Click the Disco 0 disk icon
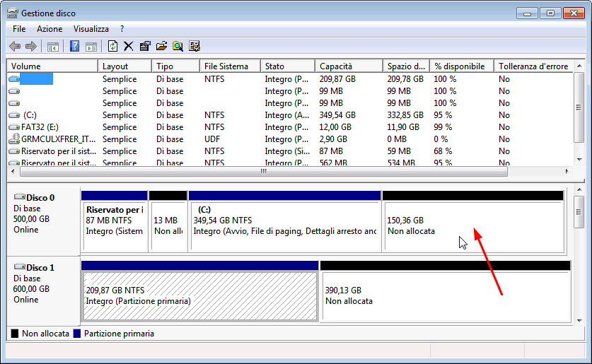The width and height of the screenshot is (592, 364). point(20,197)
